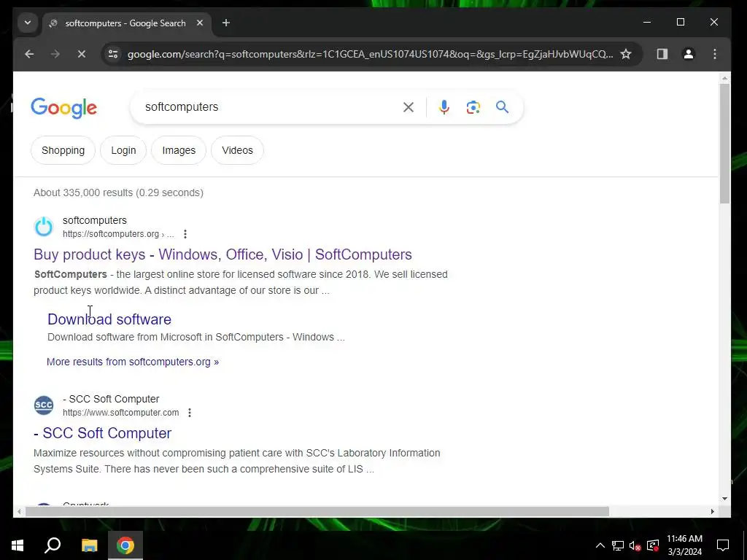The width and height of the screenshot is (747, 560).
Task: Close the softcomputers Google Search tab
Action: tap(200, 23)
